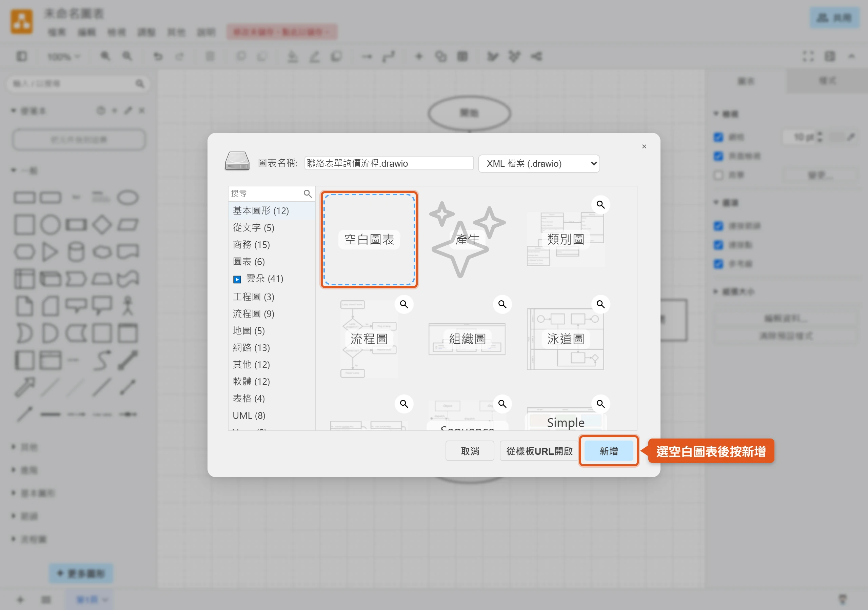Choose the 類別圖 class diagram template

(566, 240)
